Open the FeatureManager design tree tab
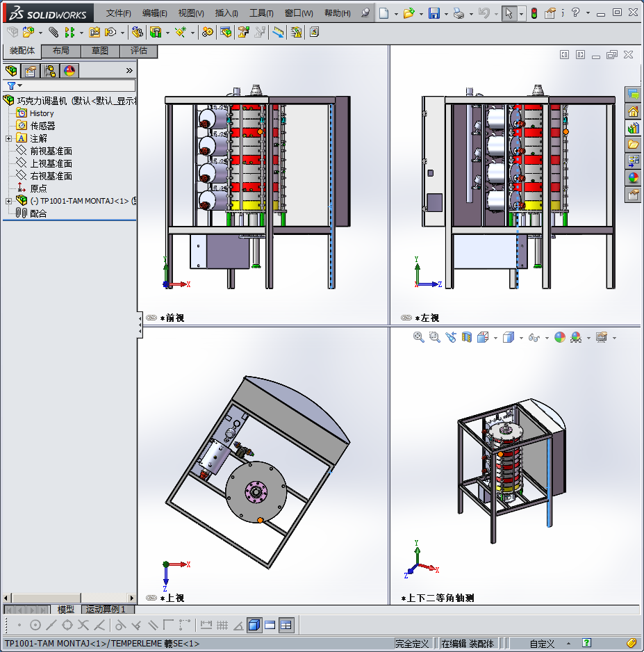This screenshot has height=652, width=644. point(11,71)
